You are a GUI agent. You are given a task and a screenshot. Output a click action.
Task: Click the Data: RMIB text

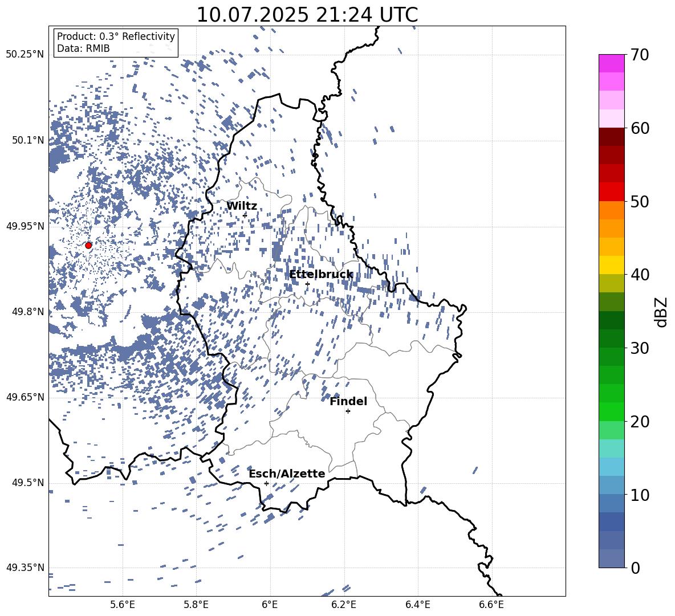coord(83,48)
